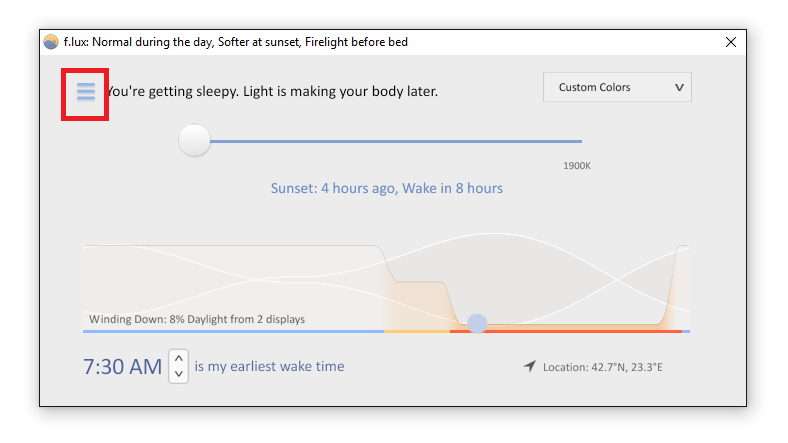Click the 7:30 AM wake time value
The height and width of the screenshot is (443, 788).
pos(123,367)
